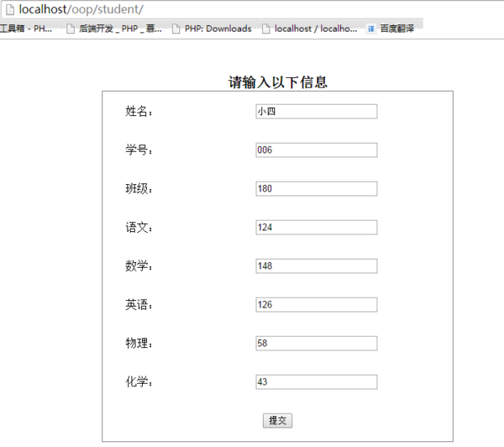Select the 语文 score input showing 124
504x447 pixels.
317,228
